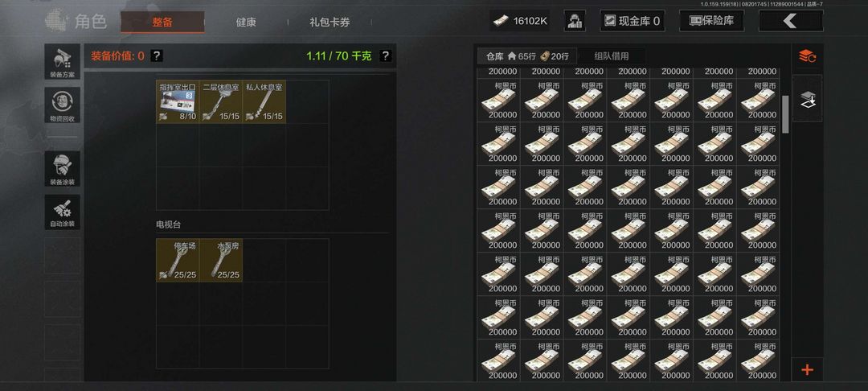Viewport: 868px width, 391px height.
Task: Open the 现金库 cash vault
Action: click(x=633, y=21)
